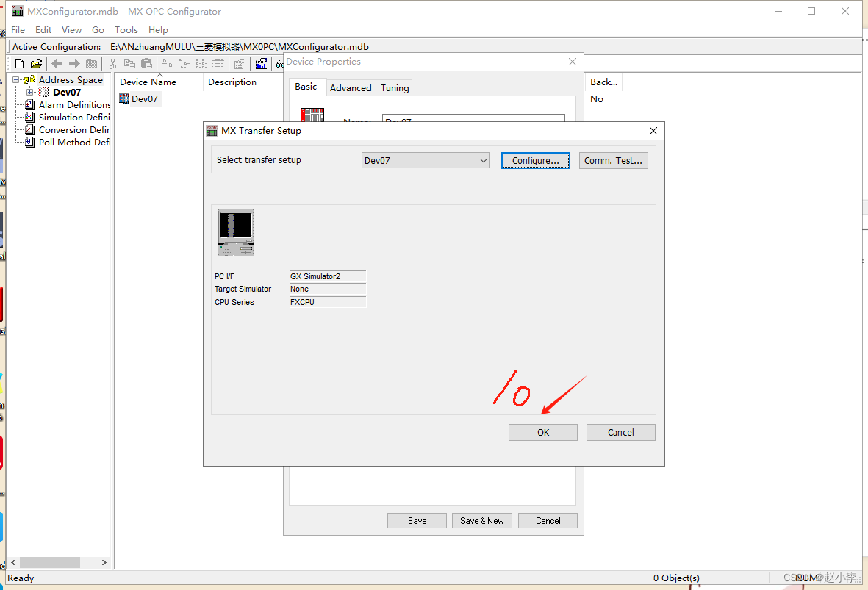868x590 pixels.
Task: Click the Simulation Definitions tree icon
Action: tap(30, 118)
